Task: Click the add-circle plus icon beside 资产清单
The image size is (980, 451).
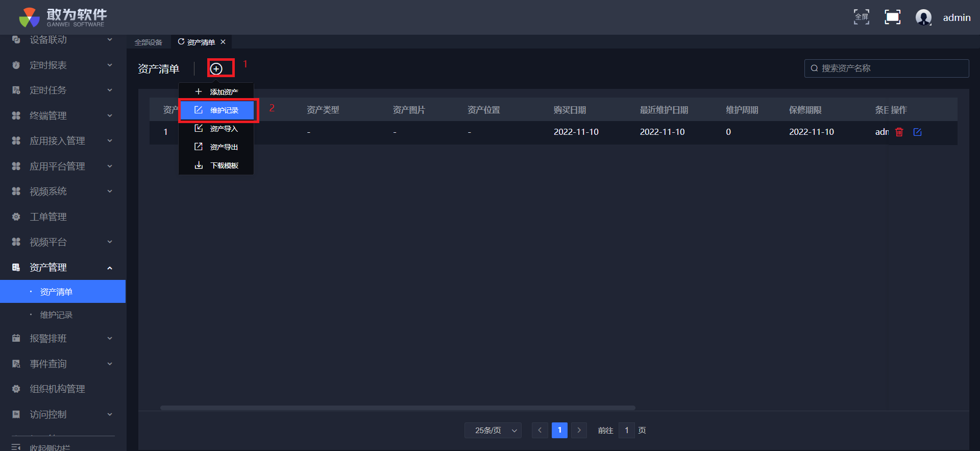Action: coord(216,68)
